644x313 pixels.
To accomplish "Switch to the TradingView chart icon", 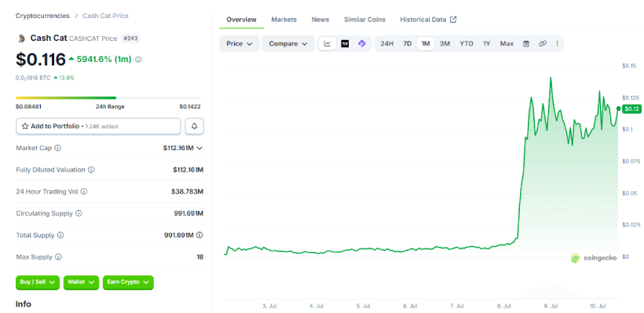I will pos(345,43).
